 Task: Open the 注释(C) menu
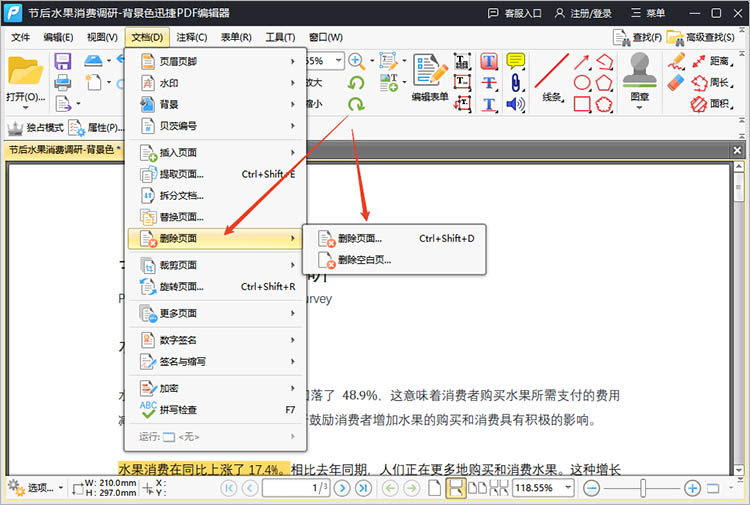click(192, 37)
